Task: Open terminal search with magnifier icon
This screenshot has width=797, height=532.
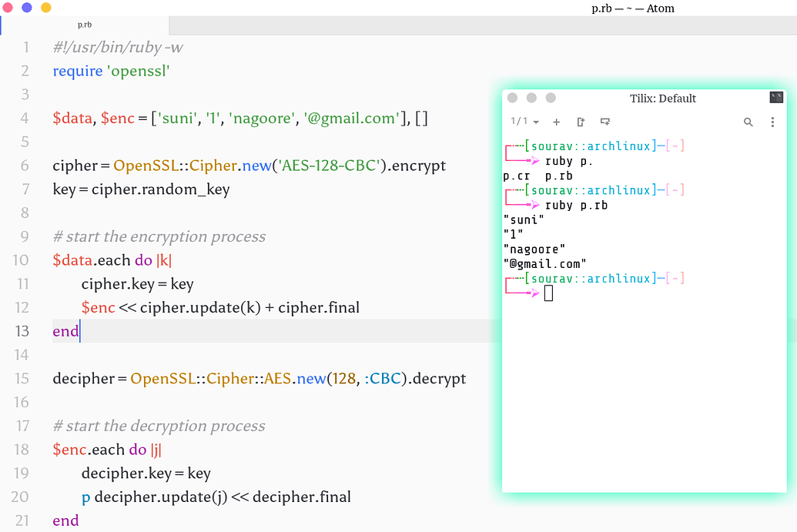Action: click(x=748, y=122)
